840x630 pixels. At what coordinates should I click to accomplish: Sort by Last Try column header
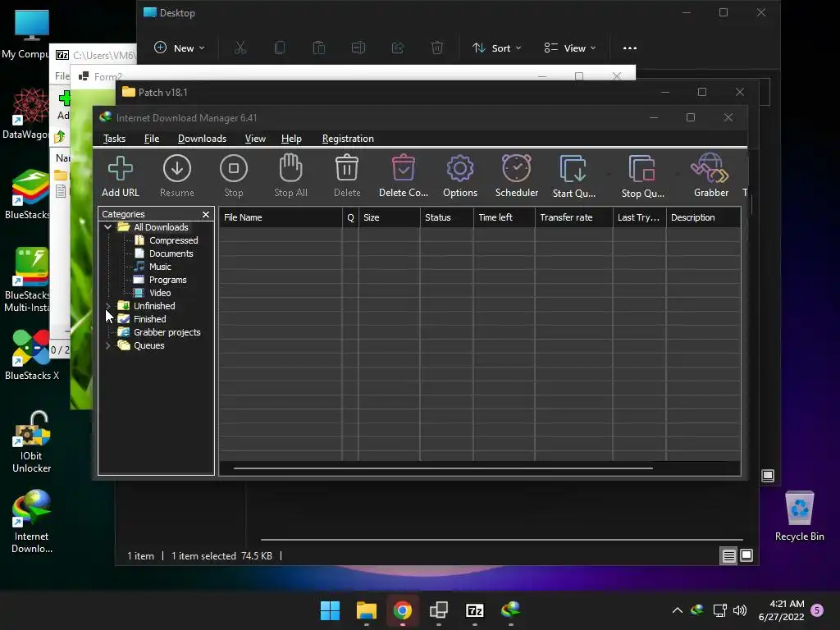[639, 217]
